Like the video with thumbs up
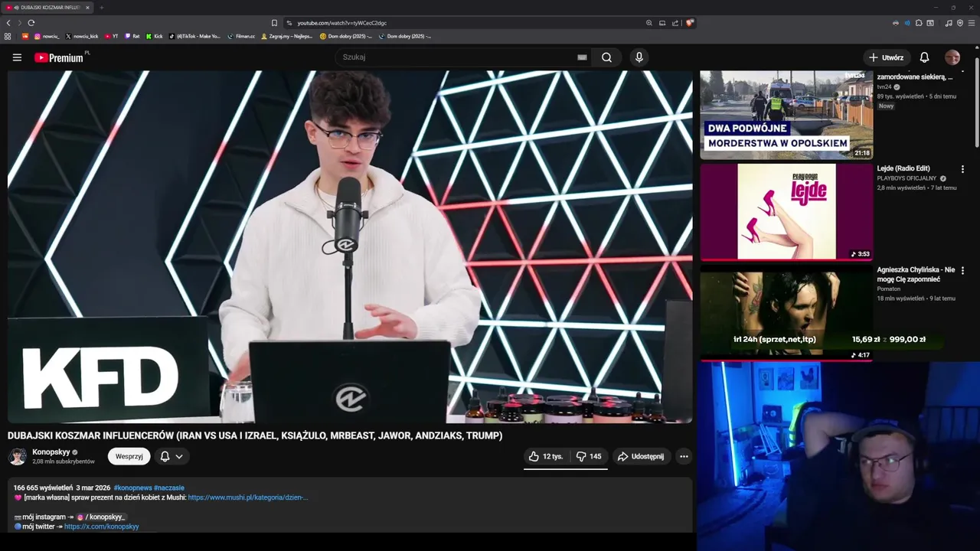The width and height of the screenshot is (980, 551). (546, 456)
